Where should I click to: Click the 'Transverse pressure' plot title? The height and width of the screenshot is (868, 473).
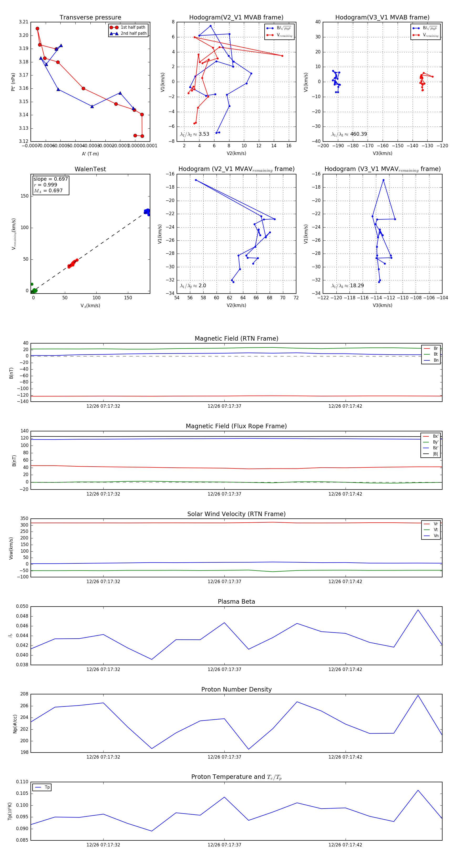point(90,18)
